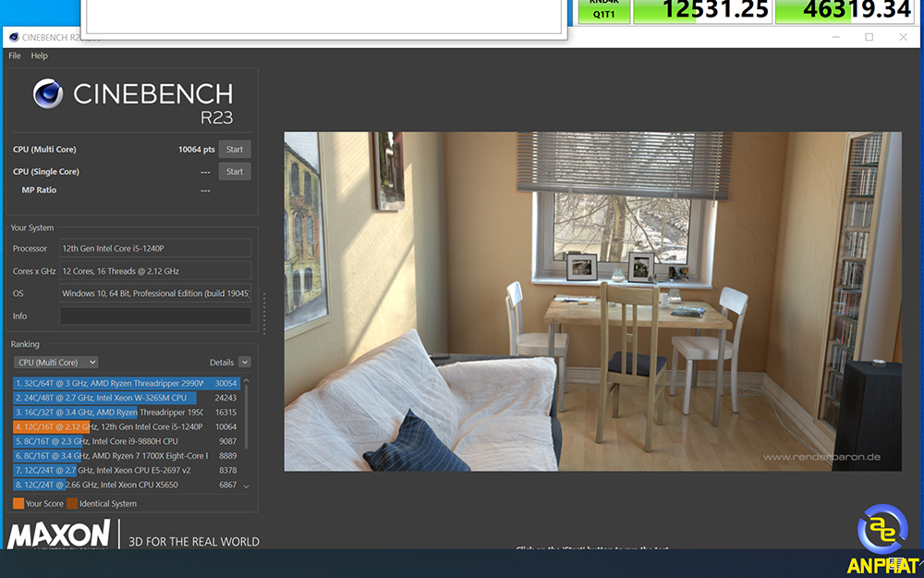Click the 24243 score value in ranking

[225, 398]
